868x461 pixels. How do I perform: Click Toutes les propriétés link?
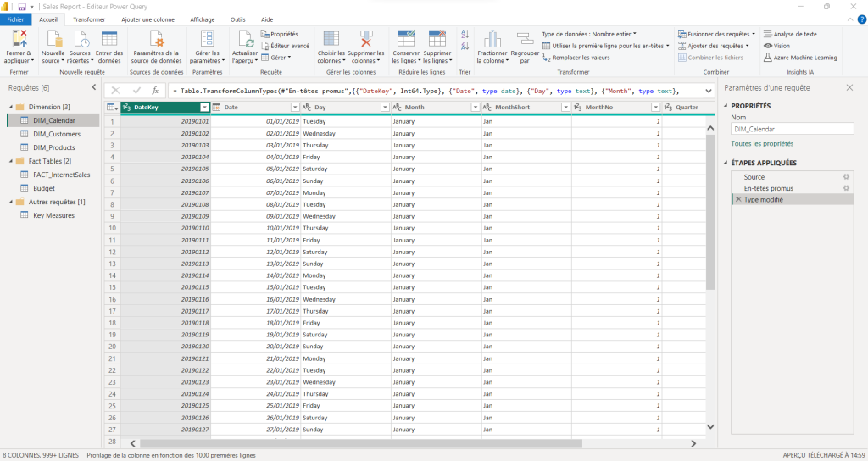click(762, 144)
